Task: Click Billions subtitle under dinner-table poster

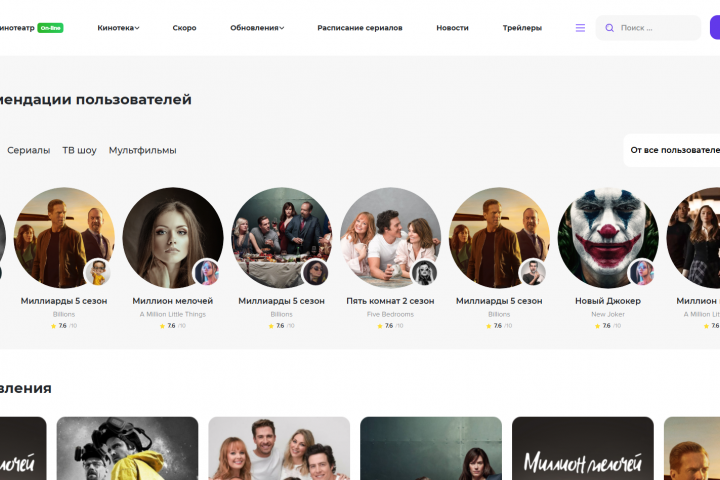Action: click(281, 314)
